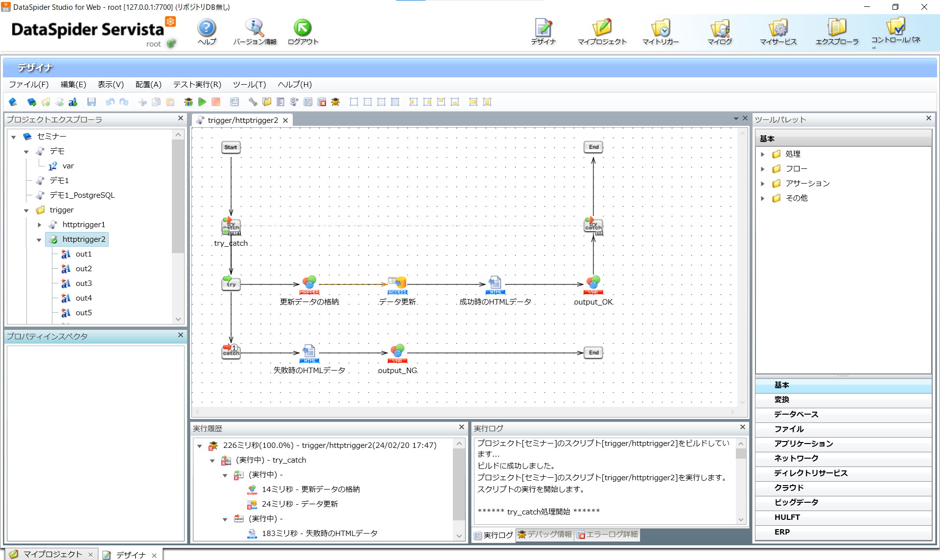Expand the その他 palette folder
Viewport: 940px width, 560px height.
coord(762,198)
